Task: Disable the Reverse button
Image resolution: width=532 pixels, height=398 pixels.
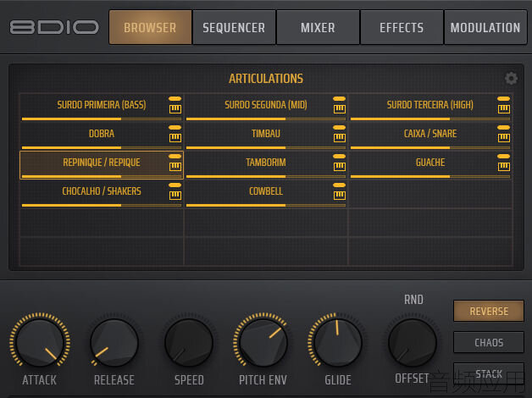Action: pos(489,311)
